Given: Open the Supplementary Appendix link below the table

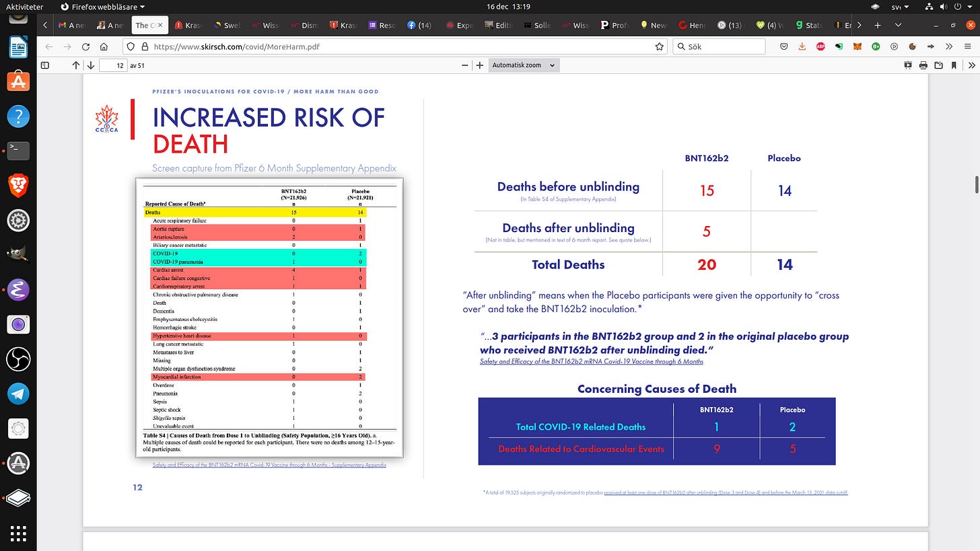Looking at the screenshot, I should coord(269,465).
